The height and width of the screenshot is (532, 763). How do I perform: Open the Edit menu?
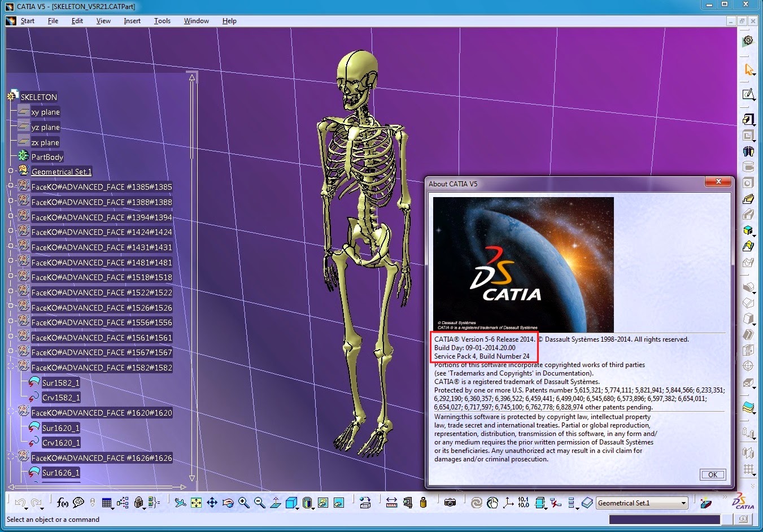pyautogui.click(x=77, y=21)
